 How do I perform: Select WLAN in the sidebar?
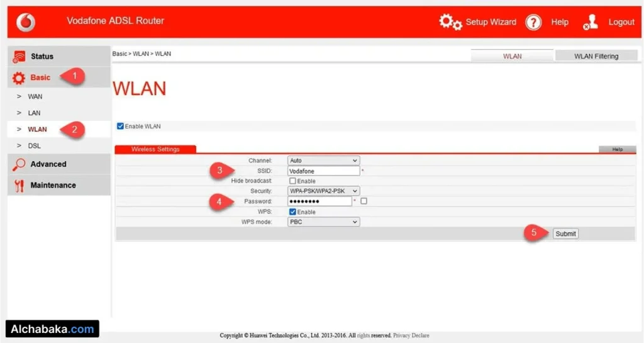pyautogui.click(x=37, y=130)
